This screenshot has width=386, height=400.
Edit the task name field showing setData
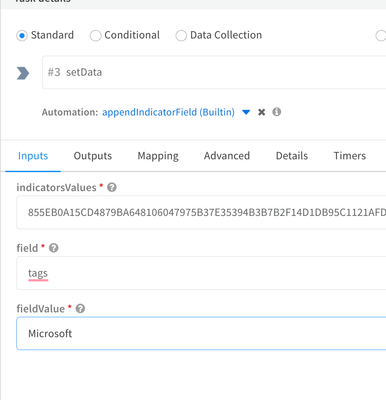tap(214, 72)
